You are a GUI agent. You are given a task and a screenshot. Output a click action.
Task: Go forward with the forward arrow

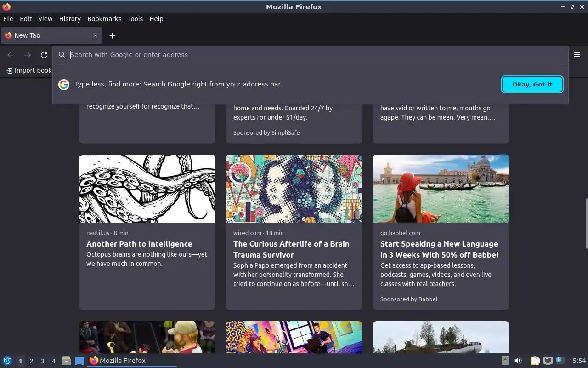click(x=28, y=55)
